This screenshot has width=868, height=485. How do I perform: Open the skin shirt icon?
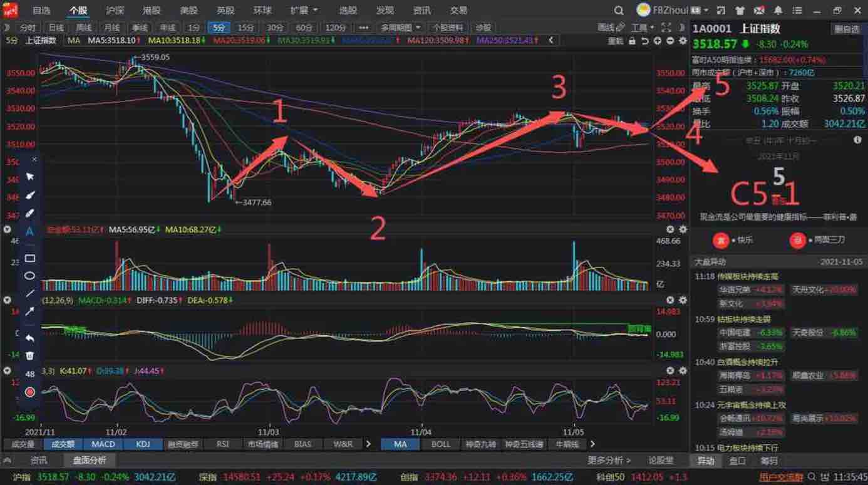(740, 11)
